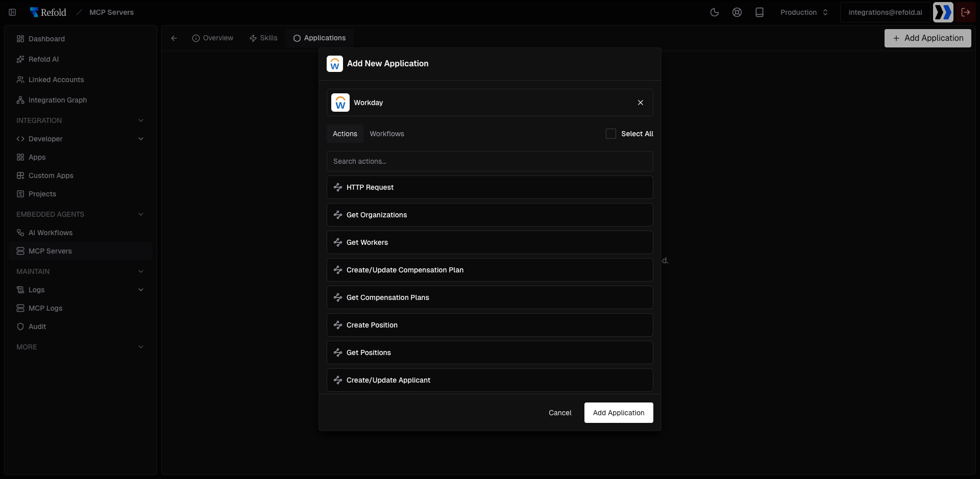
Task: Click the Refold logo
Action: [48, 12]
